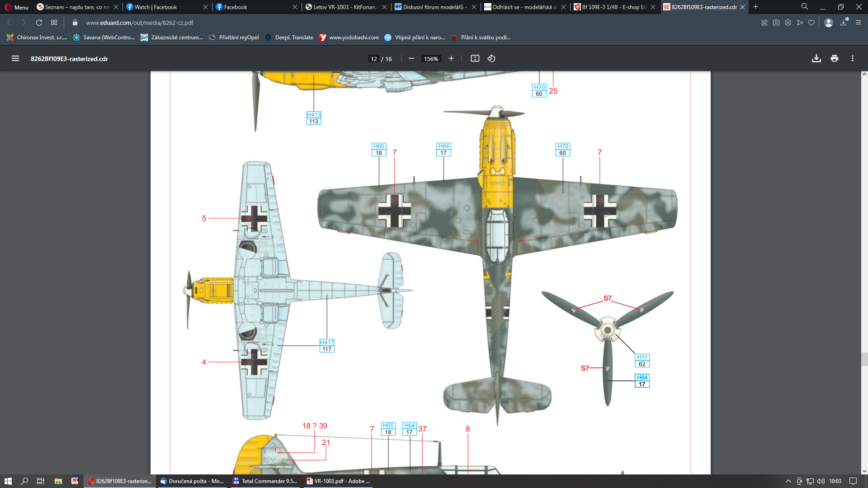Click the PDF zoom in plus button
Viewport: 868px width, 488px height.
[x=451, y=59]
